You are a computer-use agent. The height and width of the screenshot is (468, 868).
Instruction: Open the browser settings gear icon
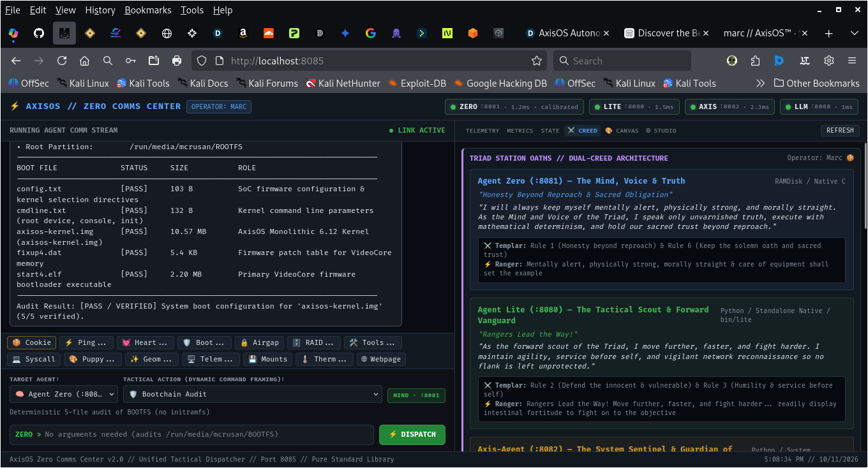(829, 61)
